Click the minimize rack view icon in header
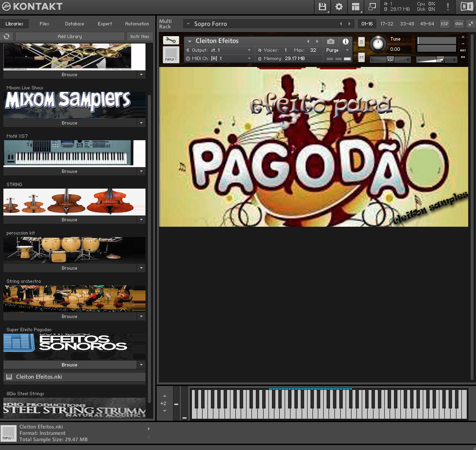Viewport: 476px width, 450px height. coord(372,7)
